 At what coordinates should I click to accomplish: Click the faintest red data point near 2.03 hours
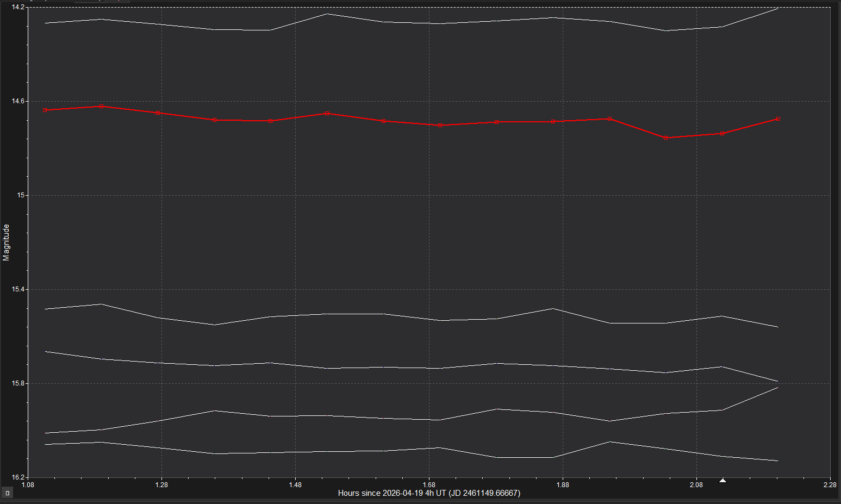pyautogui.click(x=665, y=138)
